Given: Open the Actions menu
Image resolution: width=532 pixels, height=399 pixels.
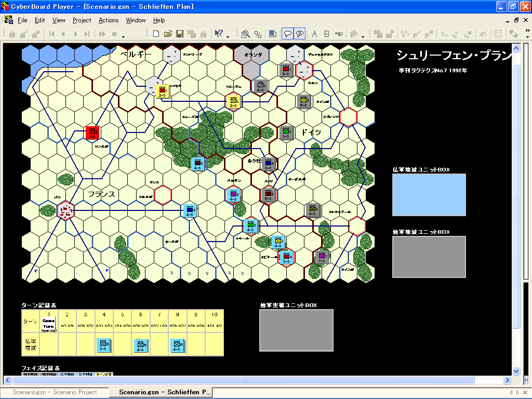Looking at the screenshot, I should [109, 20].
